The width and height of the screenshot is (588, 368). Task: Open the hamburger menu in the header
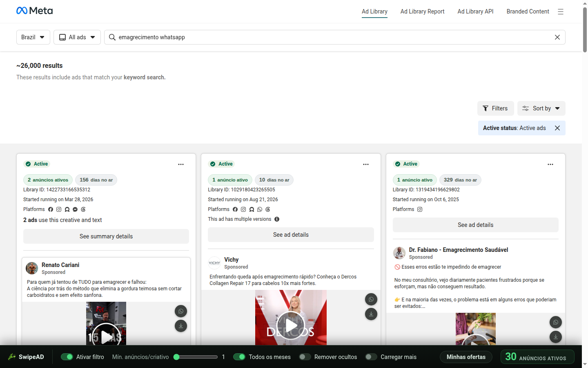coord(561,12)
